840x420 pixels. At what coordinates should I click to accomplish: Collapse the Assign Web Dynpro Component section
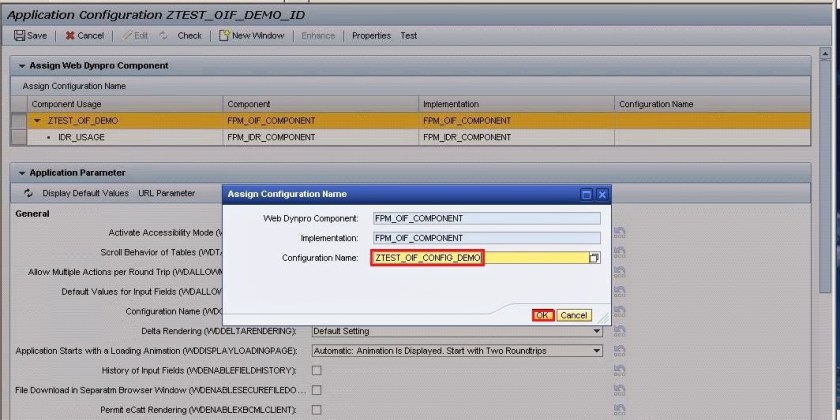click(x=22, y=66)
